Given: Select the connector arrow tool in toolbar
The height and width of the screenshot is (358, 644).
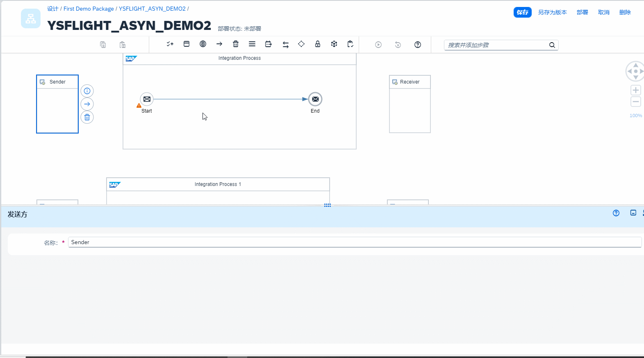Looking at the screenshot, I should click(219, 44).
